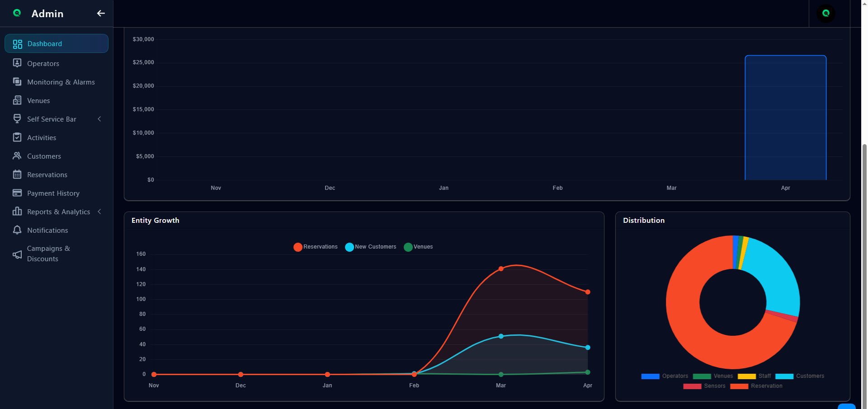Click the Campaigns megaphone icon
Viewport: 868px width, 409px height.
[17, 254]
